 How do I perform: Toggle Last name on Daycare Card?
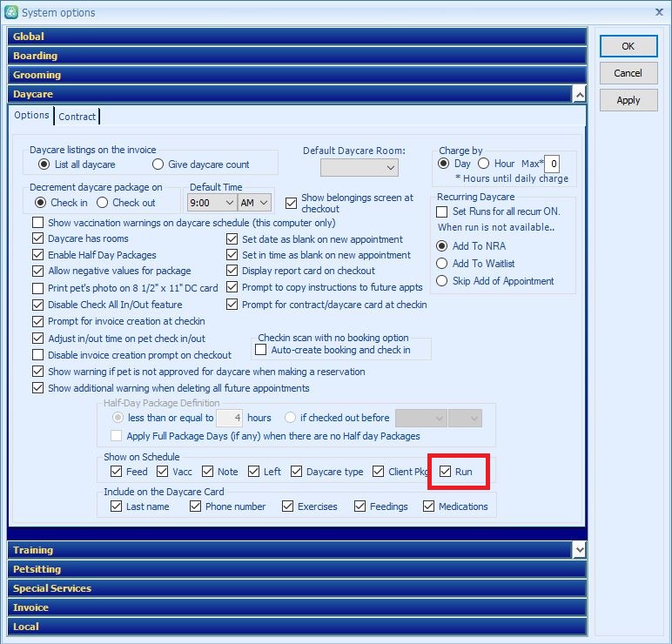pyautogui.click(x=116, y=506)
